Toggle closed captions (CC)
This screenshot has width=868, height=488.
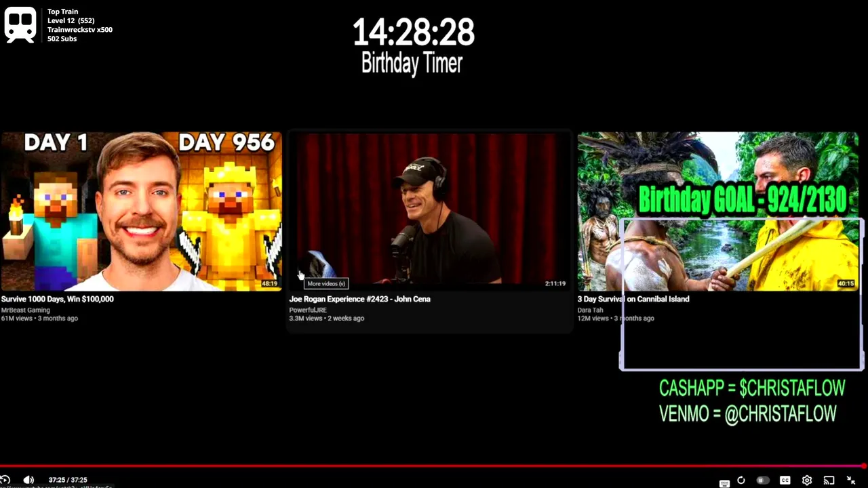[x=785, y=481]
